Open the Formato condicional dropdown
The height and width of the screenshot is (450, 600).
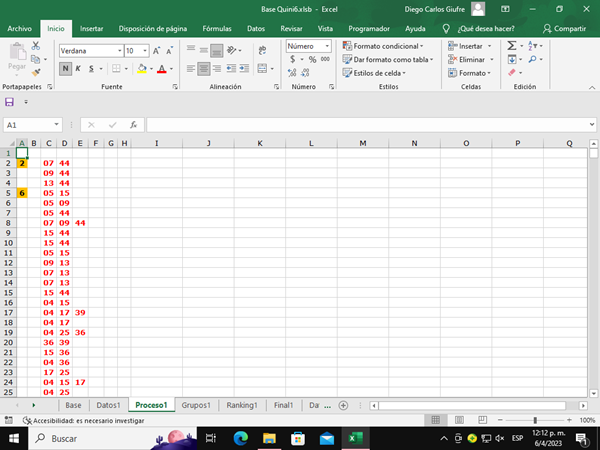click(x=383, y=46)
